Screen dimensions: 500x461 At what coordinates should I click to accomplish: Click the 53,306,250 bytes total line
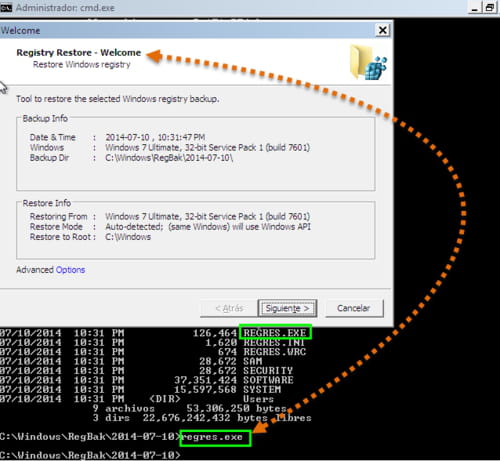click(x=190, y=408)
